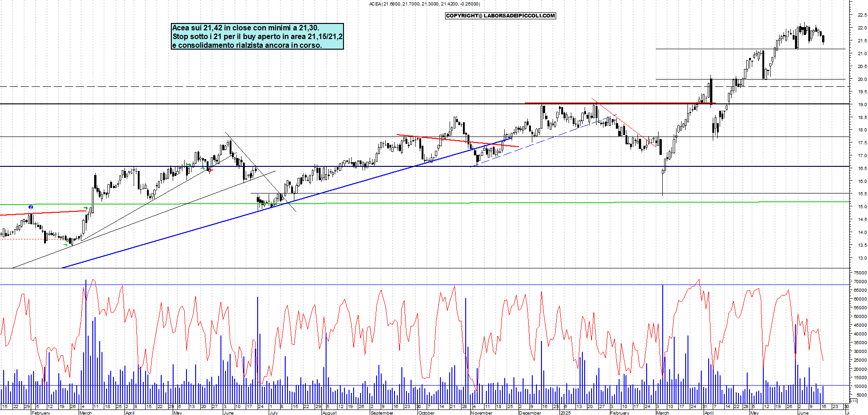
Task: Click the 45000 volume axis label
Action: point(860,325)
